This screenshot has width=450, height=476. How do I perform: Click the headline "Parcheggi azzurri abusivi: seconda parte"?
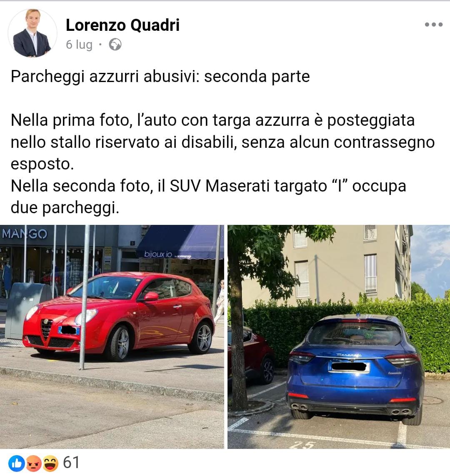coord(160,77)
